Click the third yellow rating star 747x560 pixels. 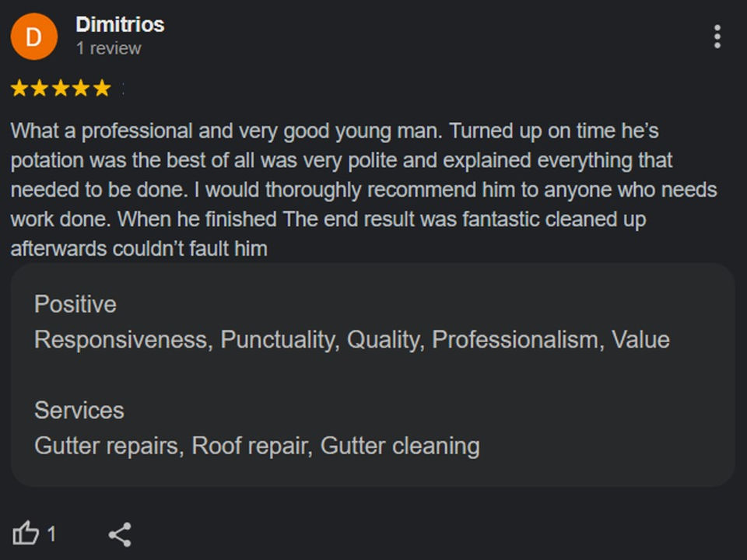61,88
